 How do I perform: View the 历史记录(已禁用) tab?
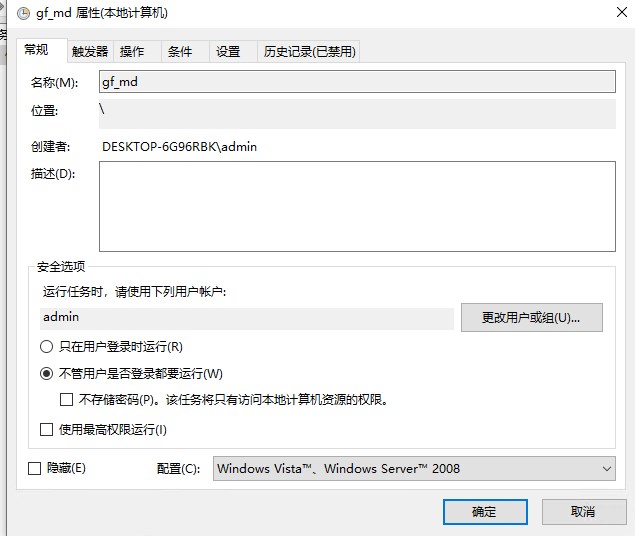coord(309,52)
